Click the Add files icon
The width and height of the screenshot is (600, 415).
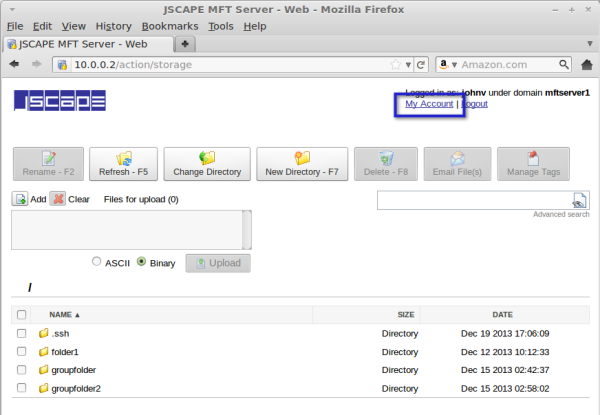point(20,199)
